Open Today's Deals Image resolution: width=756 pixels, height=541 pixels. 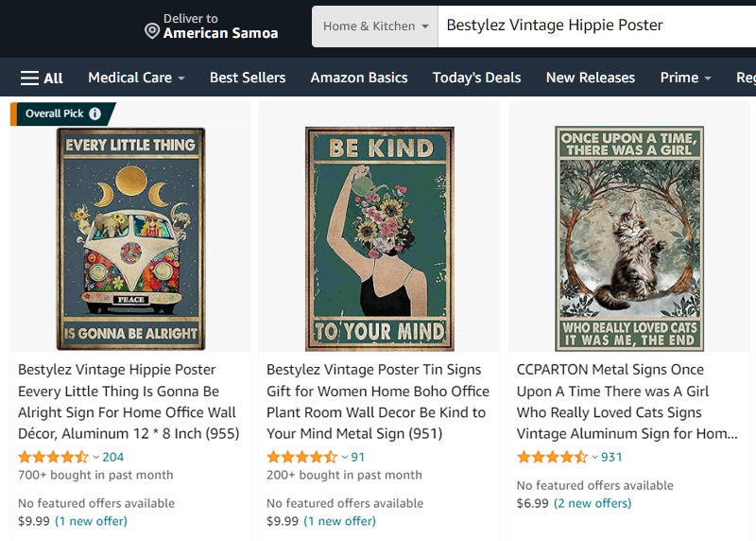(476, 78)
